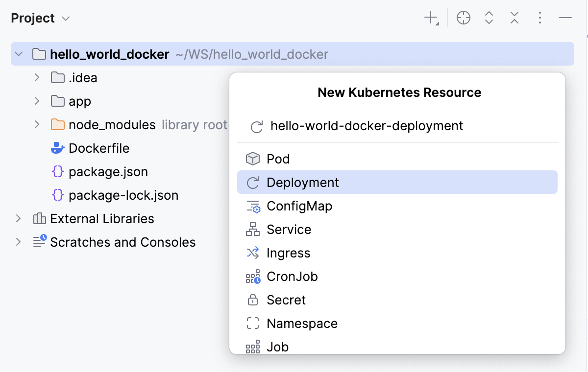The image size is (588, 372).
Task: Choose Pod resource type
Action: coord(397,159)
